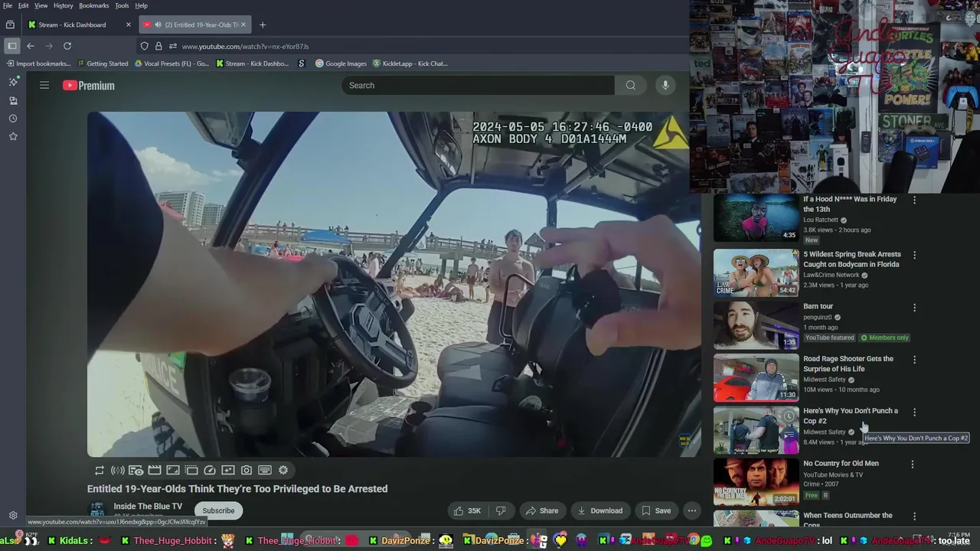Open the Getting Started bookmark

coord(103,64)
